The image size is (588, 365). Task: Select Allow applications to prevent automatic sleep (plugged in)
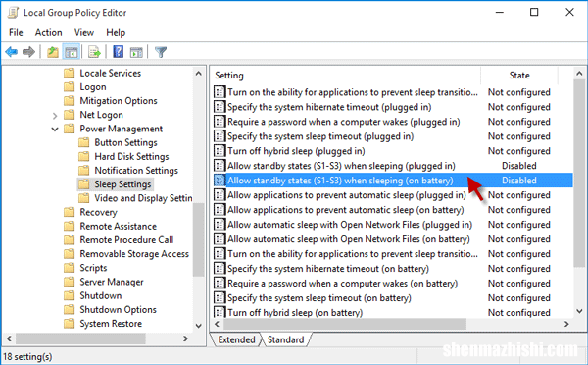[x=347, y=195]
